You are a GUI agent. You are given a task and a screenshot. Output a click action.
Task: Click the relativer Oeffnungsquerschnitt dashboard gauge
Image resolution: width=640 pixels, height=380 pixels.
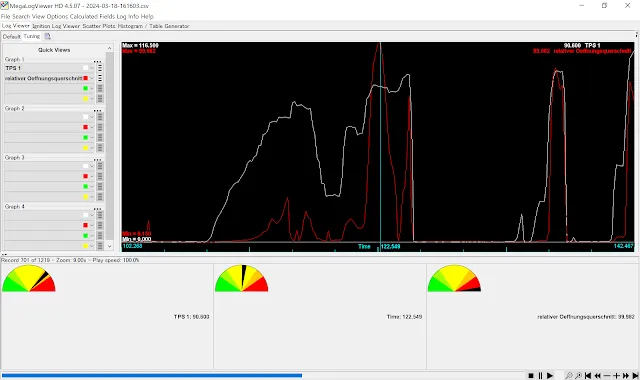[454, 278]
